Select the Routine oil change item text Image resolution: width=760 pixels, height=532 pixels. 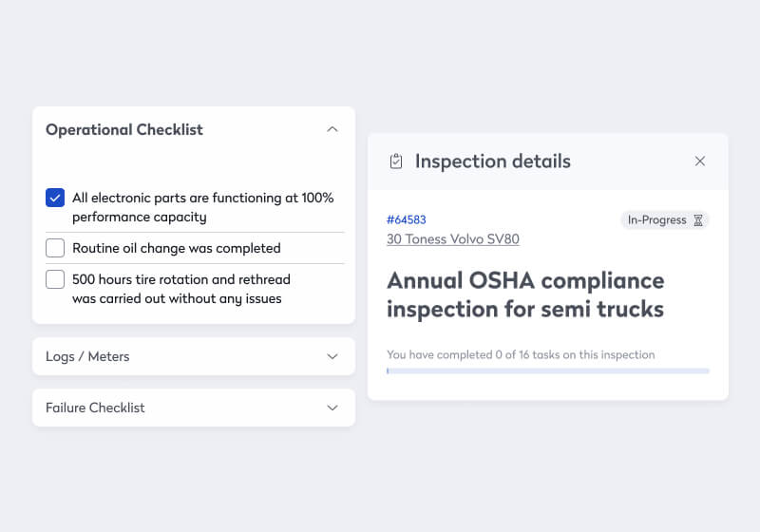pos(177,248)
